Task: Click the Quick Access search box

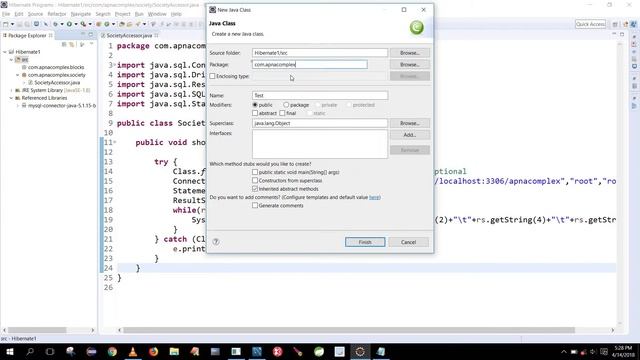Action: 590,24
